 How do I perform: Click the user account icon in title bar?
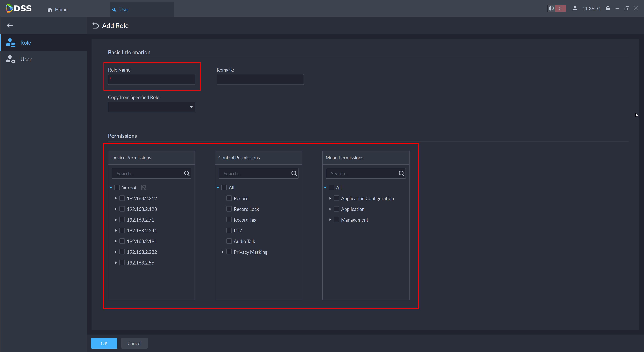click(575, 9)
